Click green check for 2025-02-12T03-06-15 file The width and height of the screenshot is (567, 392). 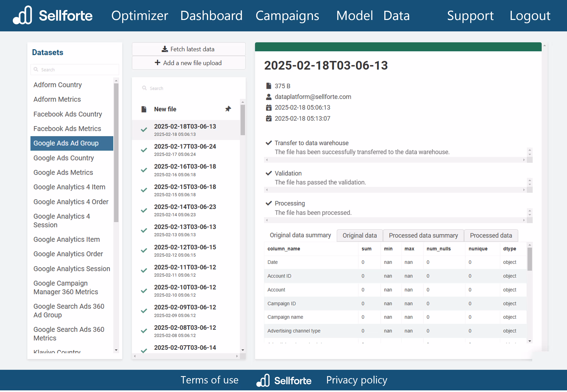[x=144, y=251]
